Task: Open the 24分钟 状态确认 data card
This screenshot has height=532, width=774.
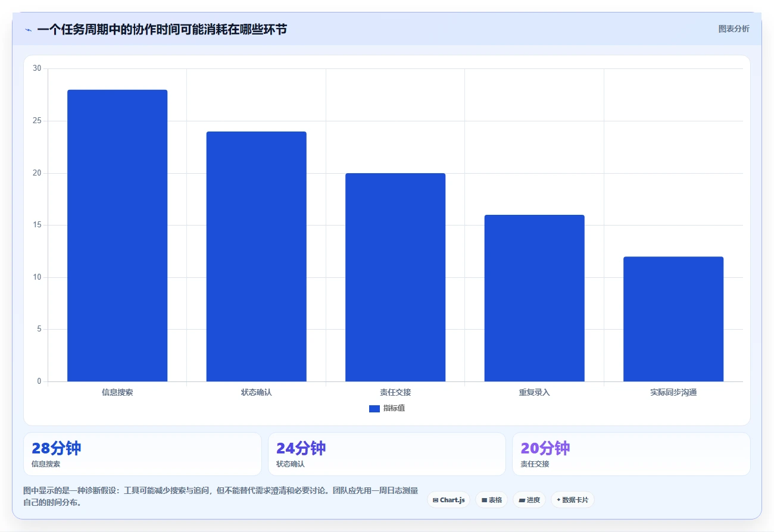Action: (x=387, y=454)
